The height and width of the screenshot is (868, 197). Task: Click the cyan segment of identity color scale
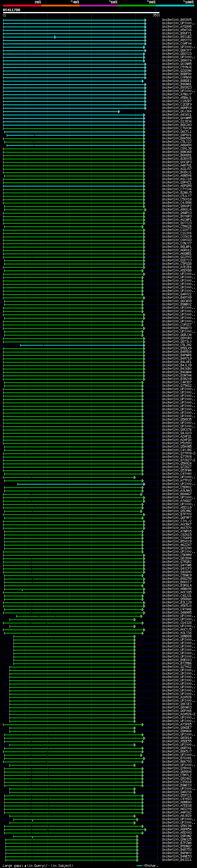point(175,6)
